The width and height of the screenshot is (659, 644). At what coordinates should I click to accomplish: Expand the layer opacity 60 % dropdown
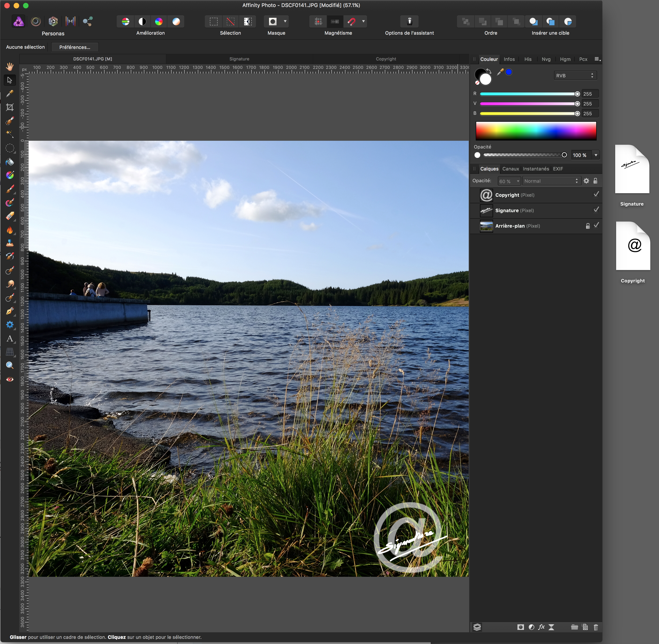[517, 181]
